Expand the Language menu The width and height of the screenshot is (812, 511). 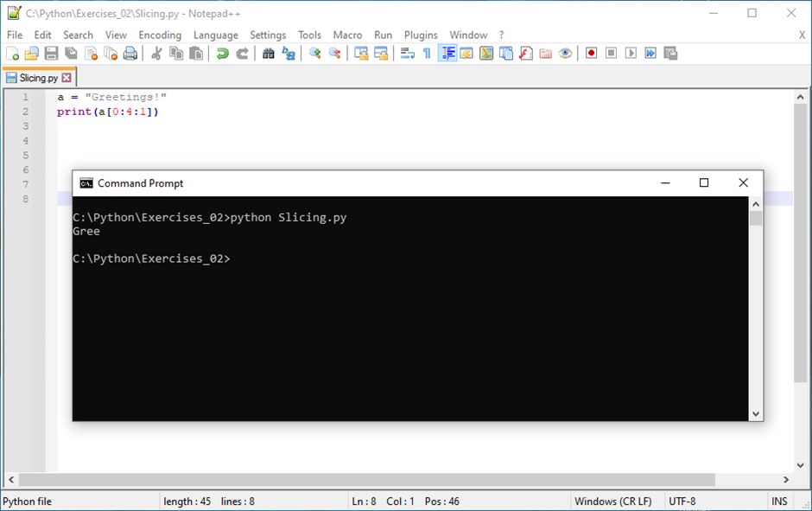[x=215, y=35]
